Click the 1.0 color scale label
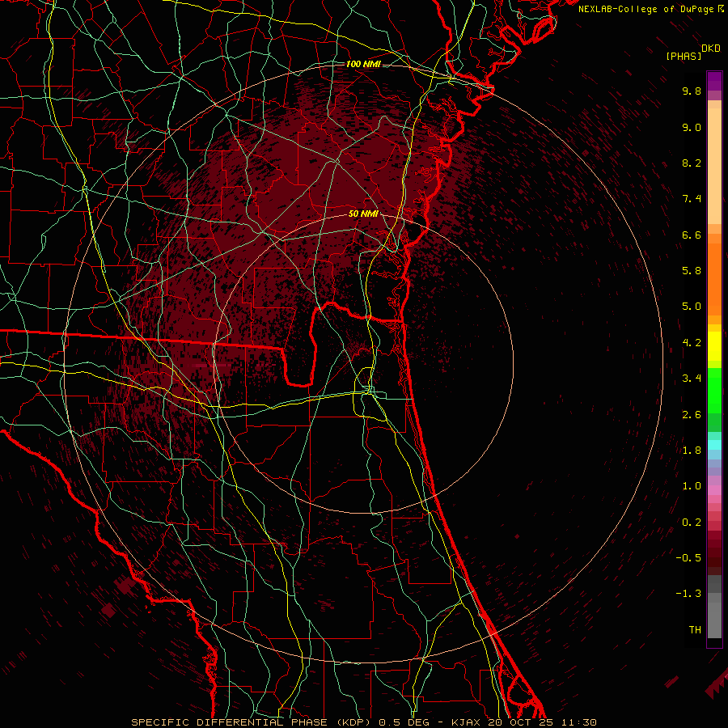This screenshot has height=728, width=728. 692,486
